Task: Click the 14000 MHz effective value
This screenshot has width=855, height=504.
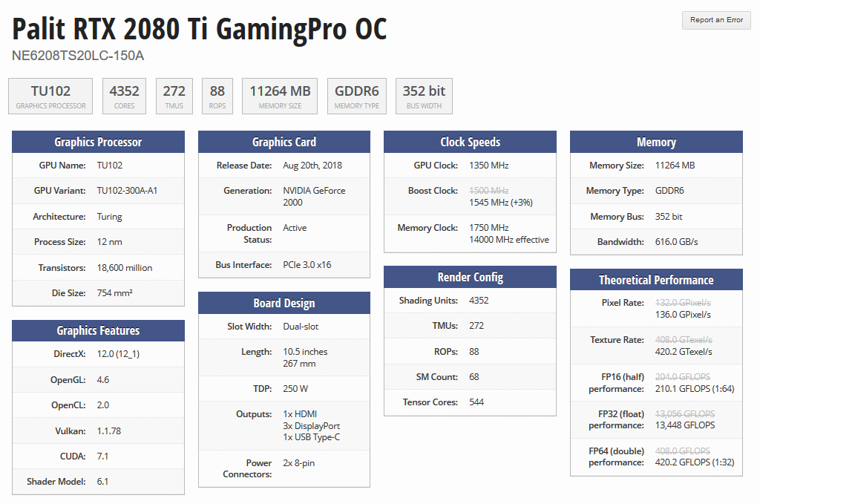Action: tap(508, 240)
